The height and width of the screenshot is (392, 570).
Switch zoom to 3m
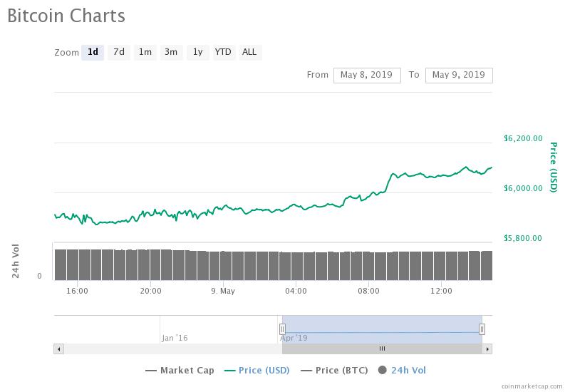click(x=171, y=52)
